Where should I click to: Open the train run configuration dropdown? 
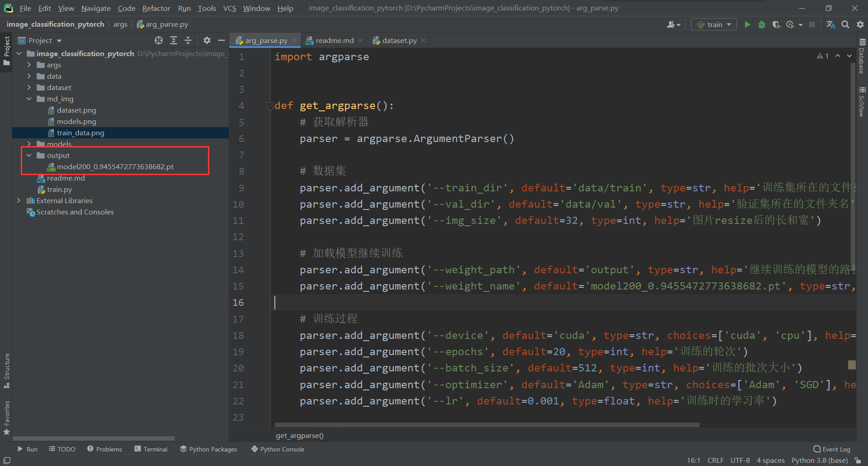tap(714, 24)
